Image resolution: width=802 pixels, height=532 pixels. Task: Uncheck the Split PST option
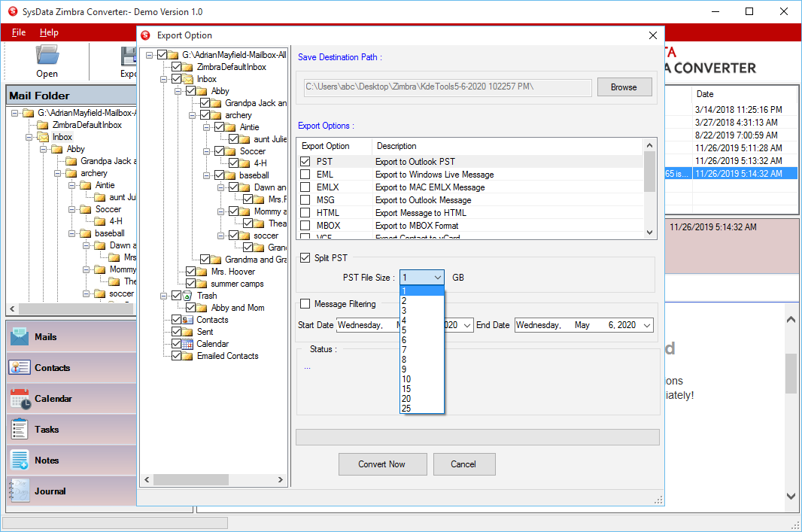tap(305, 257)
